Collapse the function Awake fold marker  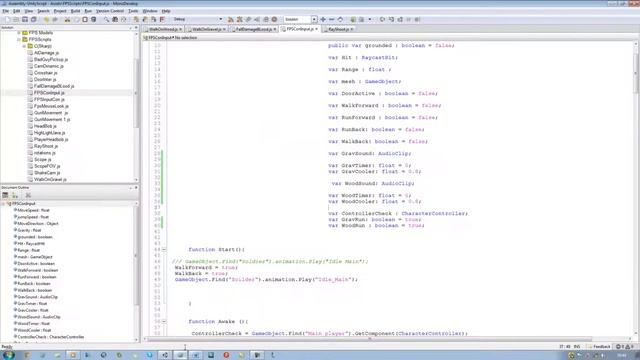point(164,322)
